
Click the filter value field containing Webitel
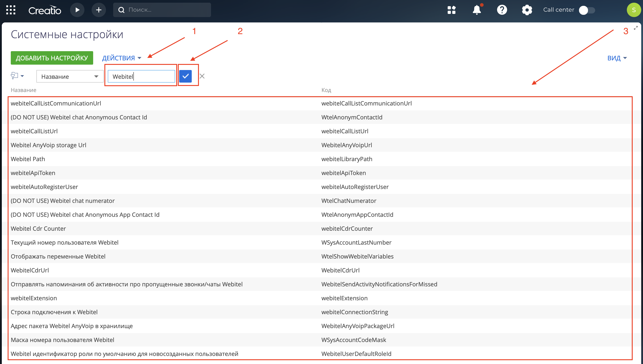[x=141, y=77]
